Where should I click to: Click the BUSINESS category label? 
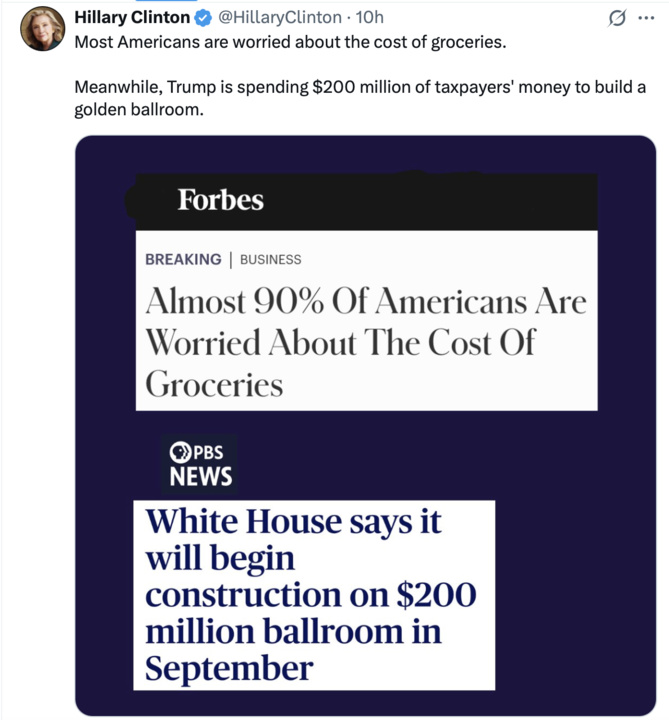pyautogui.click(x=270, y=259)
